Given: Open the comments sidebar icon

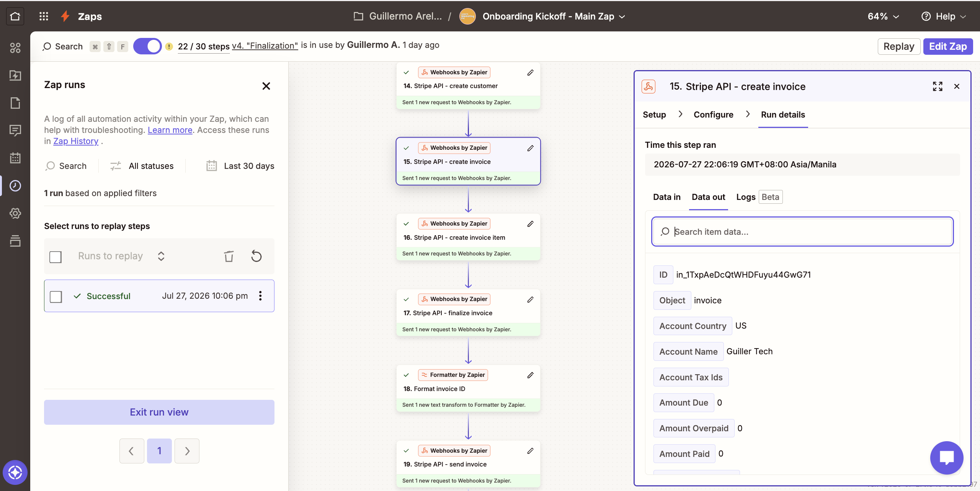Looking at the screenshot, I should (x=15, y=131).
